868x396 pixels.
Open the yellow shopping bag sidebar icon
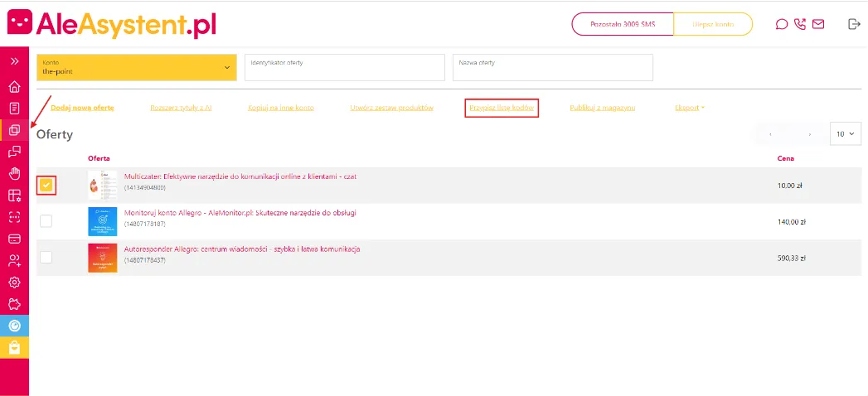pyautogui.click(x=14, y=348)
